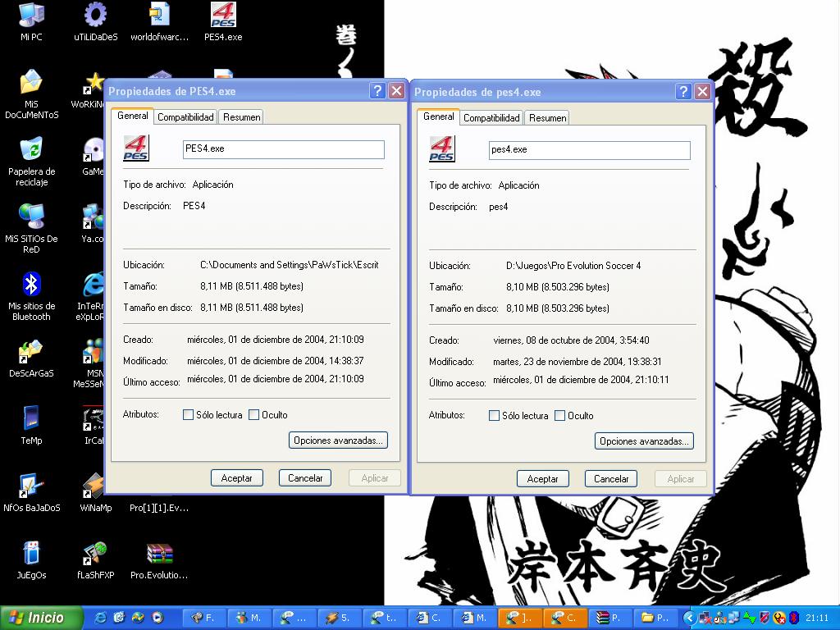The image size is (840, 630).
Task: Click the taskbar clock showing 21:11
Action: pyautogui.click(x=817, y=618)
